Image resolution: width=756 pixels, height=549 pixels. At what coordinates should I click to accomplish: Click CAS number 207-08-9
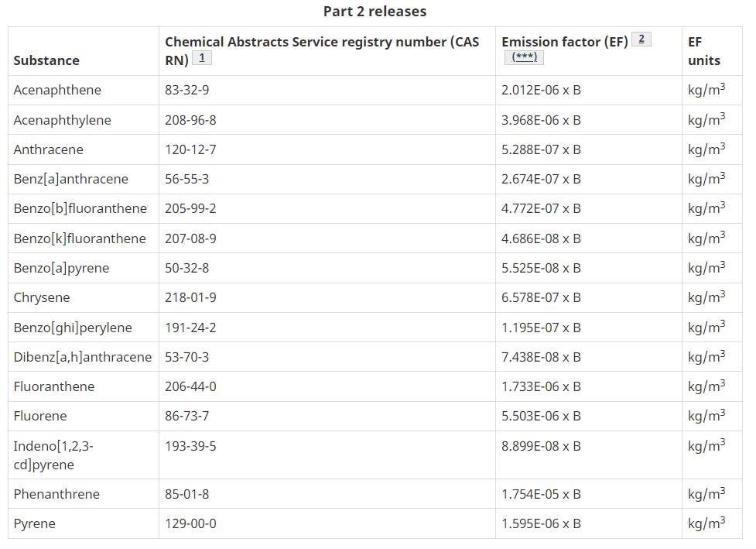coord(190,238)
